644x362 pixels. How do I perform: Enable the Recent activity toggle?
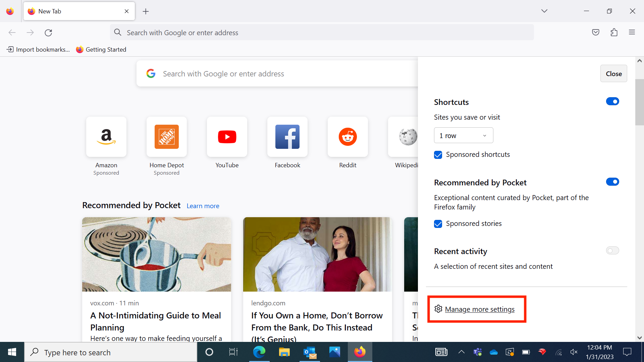[x=612, y=251]
